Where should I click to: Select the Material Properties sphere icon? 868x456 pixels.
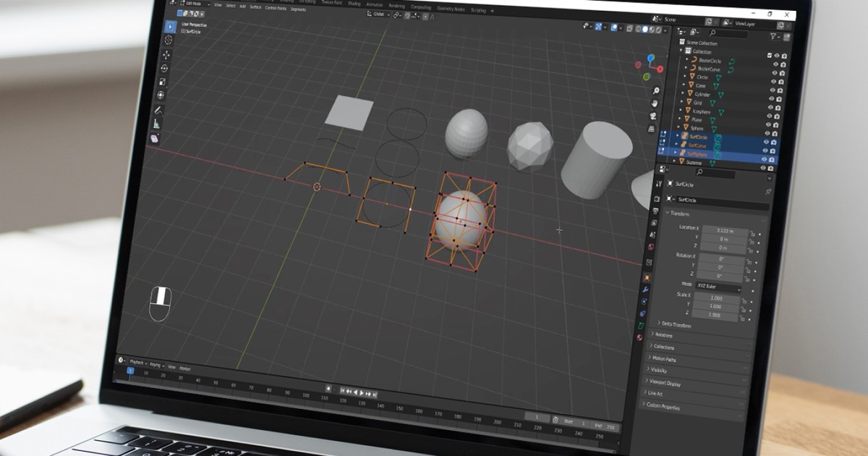click(x=641, y=336)
